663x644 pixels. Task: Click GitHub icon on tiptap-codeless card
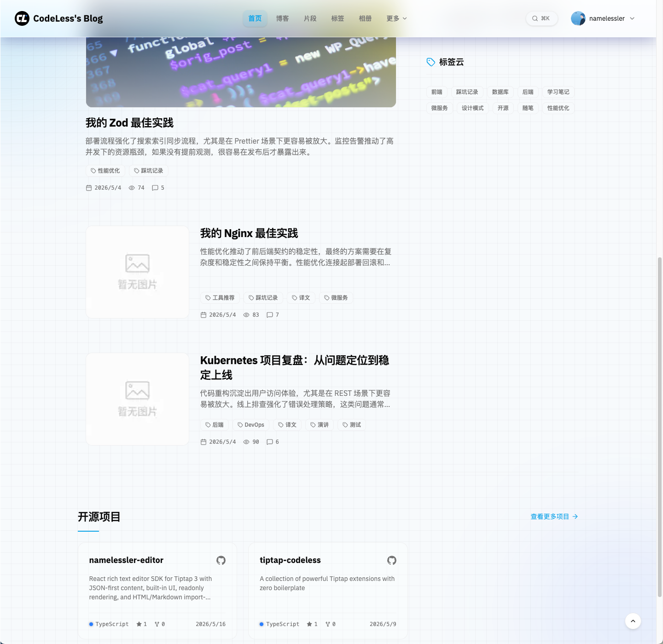click(x=392, y=560)
